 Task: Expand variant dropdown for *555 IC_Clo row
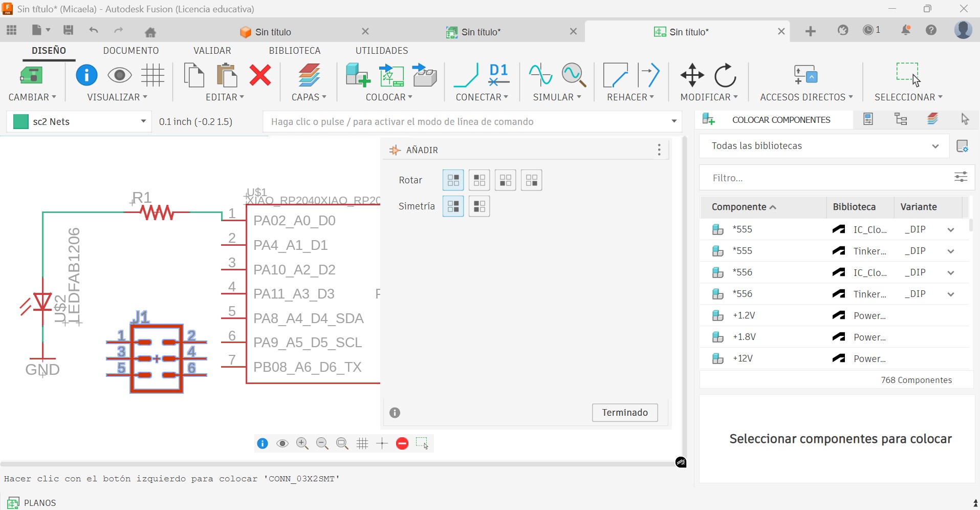(951, 229)
